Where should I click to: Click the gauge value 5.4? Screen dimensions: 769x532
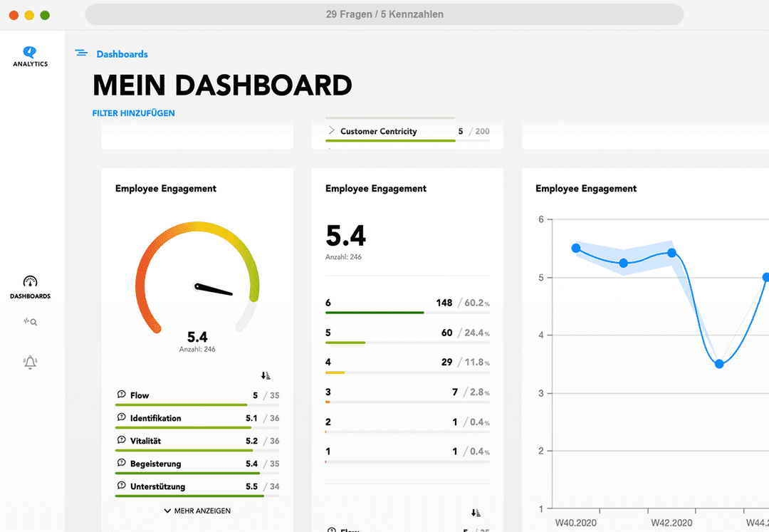197,337
